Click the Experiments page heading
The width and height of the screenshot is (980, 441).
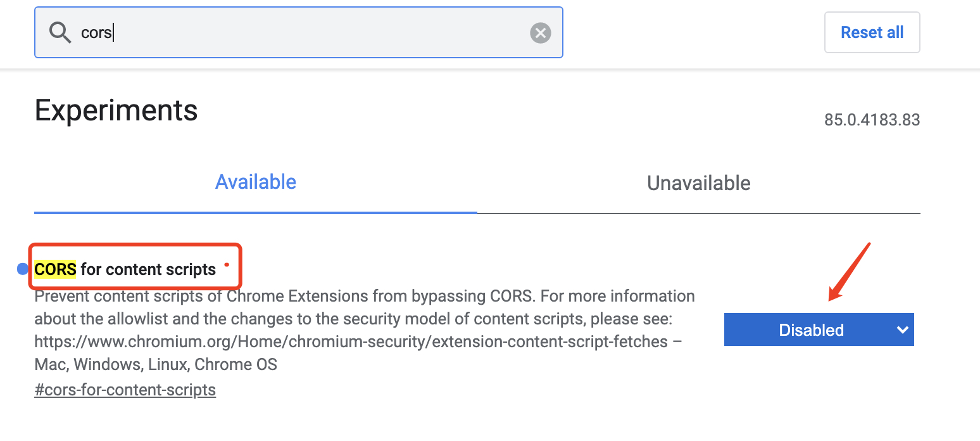pos(116,110)
